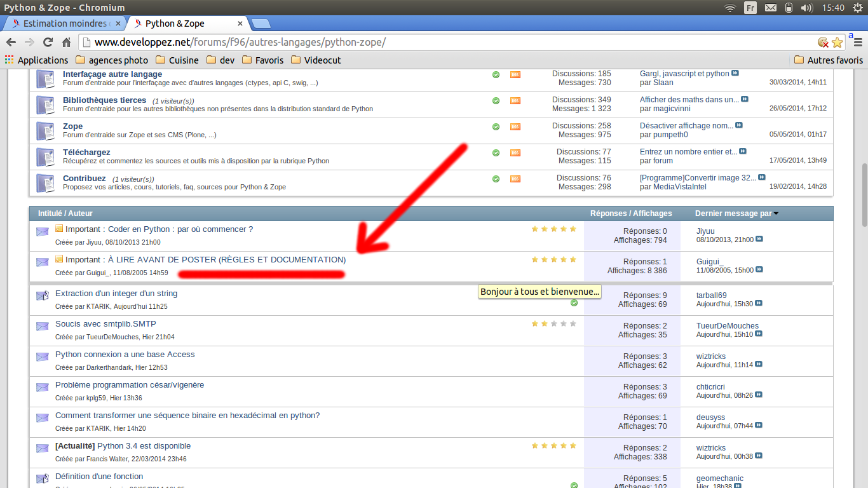The width and height of the screenshot is (868, 488).
Task: Click five-star rating of Python 3.4 thread
Action: [x=554, y=446]
